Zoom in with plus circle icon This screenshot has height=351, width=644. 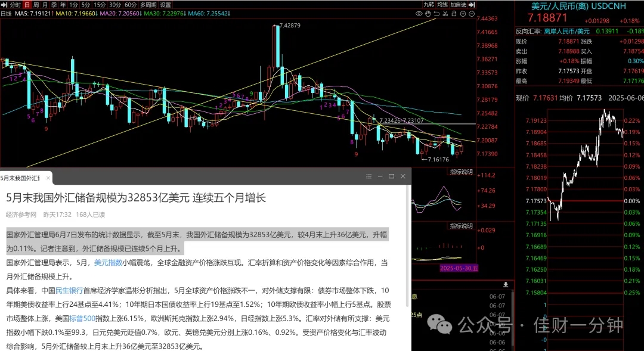click(x=463, y=14)
